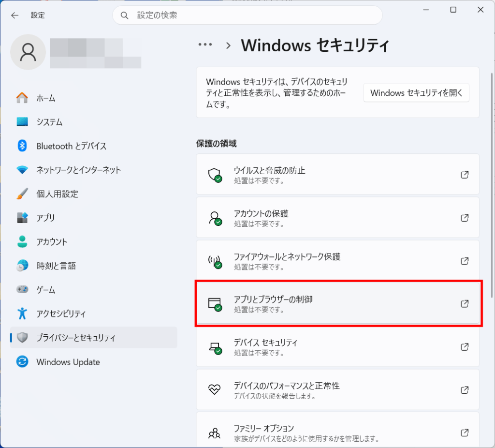Expand the breadcrumb ellipsis menu
The height and width of the screenshot is (448, 495).
tap(205, 45)
